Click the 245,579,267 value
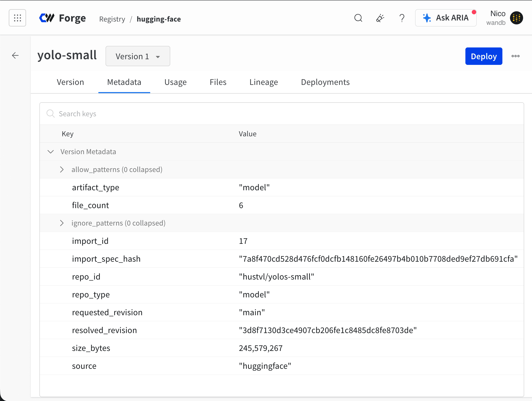The height and width of the screenshot is (401, 532). click(x=261, y=348)
